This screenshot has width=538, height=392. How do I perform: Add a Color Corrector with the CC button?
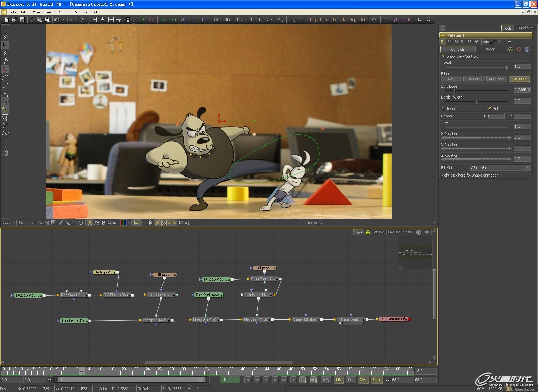[259, 19]
